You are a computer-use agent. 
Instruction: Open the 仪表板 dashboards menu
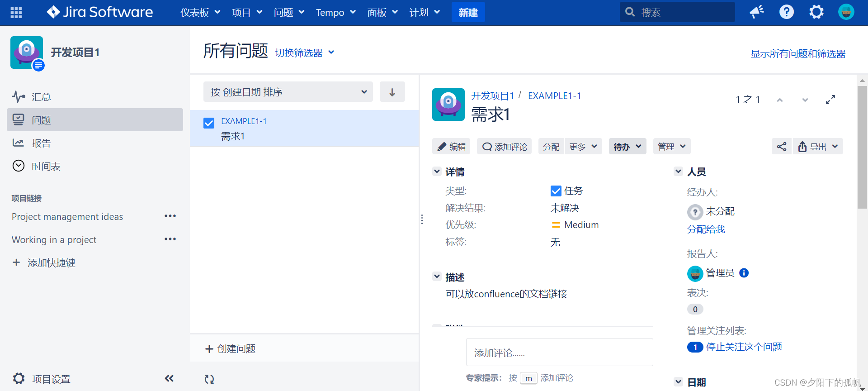[200, 12]
